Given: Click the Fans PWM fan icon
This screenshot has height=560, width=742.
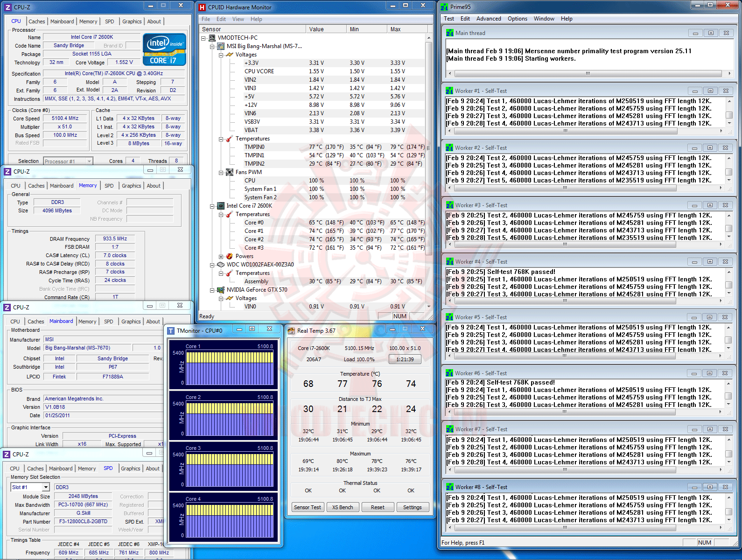Looking at the screenshot, I should [230, 172].
